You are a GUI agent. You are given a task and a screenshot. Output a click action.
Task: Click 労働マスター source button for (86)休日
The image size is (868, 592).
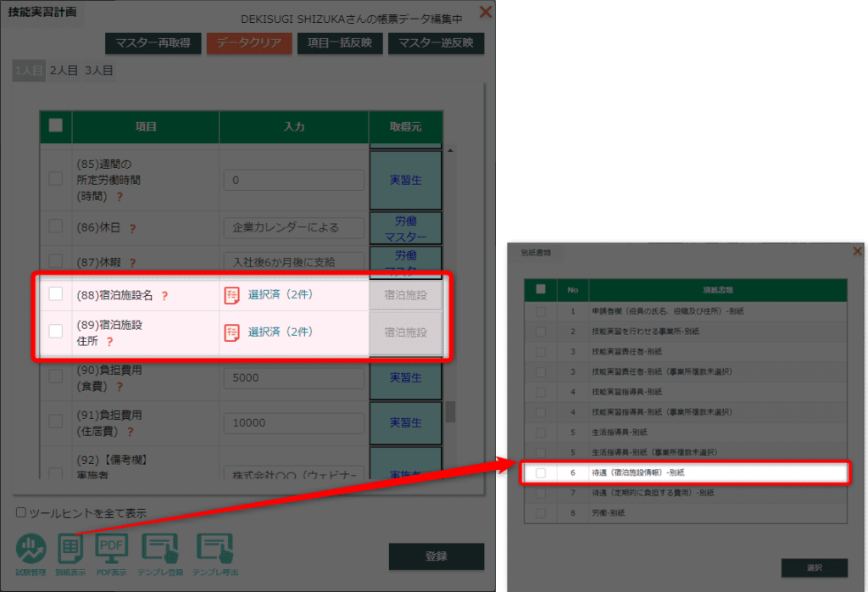click(406, 228)
